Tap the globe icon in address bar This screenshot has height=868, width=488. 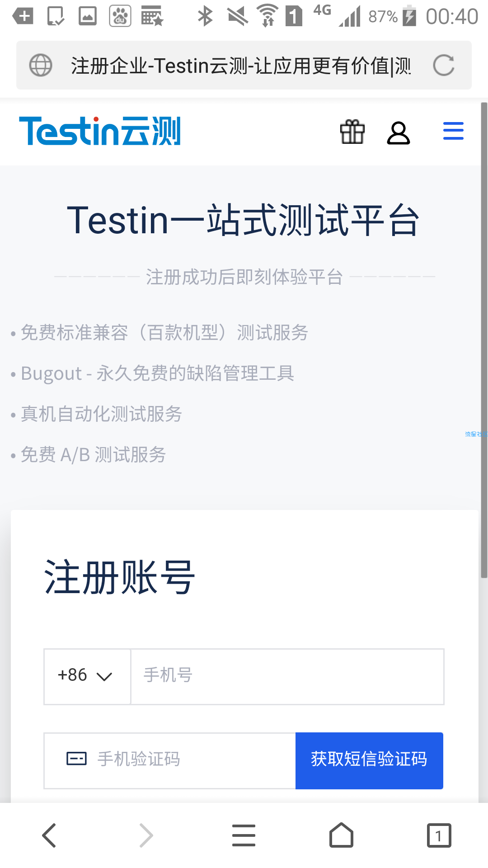point(41,65)
